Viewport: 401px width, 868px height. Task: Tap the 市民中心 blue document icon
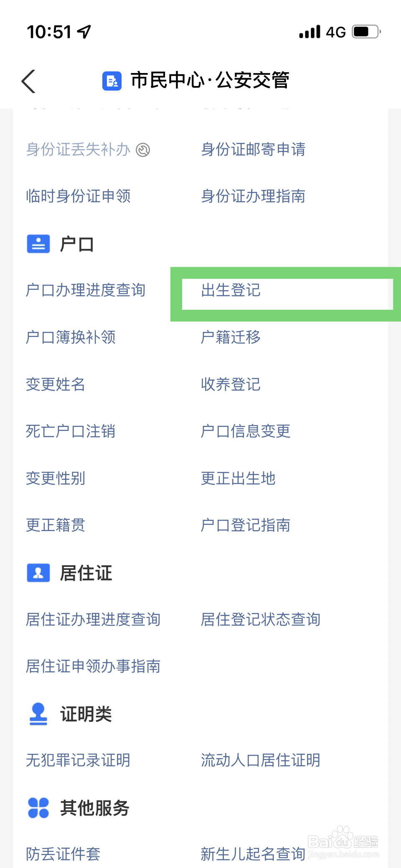coord(112,81)
